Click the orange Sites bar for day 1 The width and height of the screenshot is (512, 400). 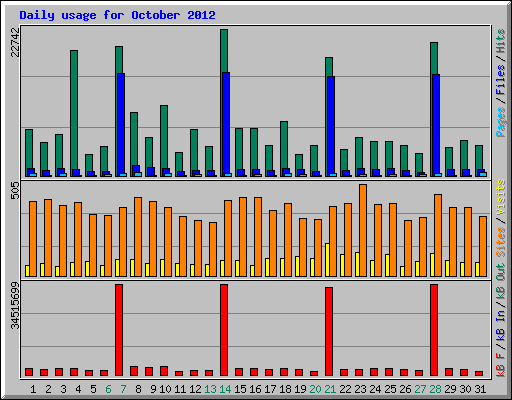click(x=33, y=239)
